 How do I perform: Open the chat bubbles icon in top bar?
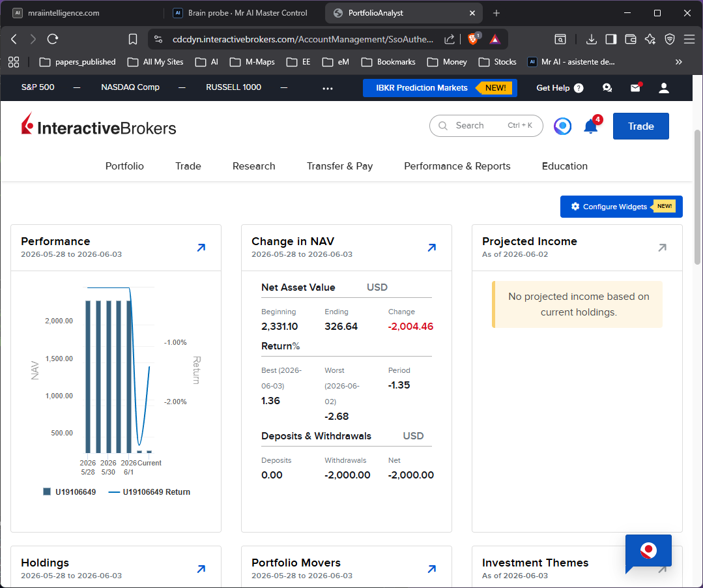607,88
